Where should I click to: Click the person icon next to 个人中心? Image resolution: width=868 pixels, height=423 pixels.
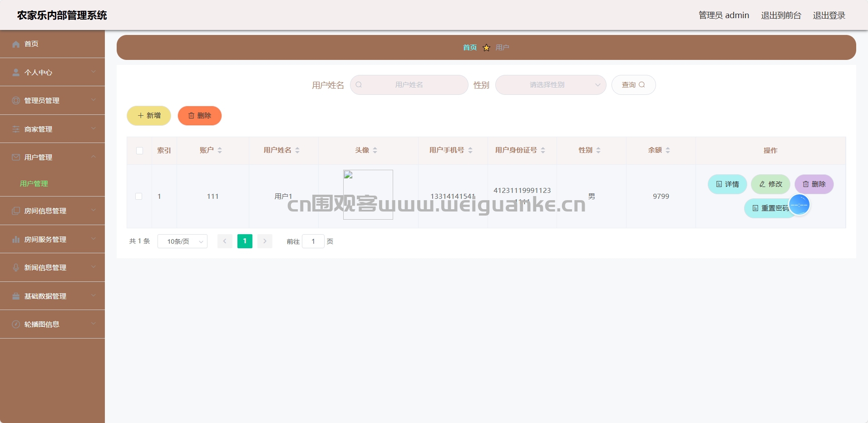[16, 72]
